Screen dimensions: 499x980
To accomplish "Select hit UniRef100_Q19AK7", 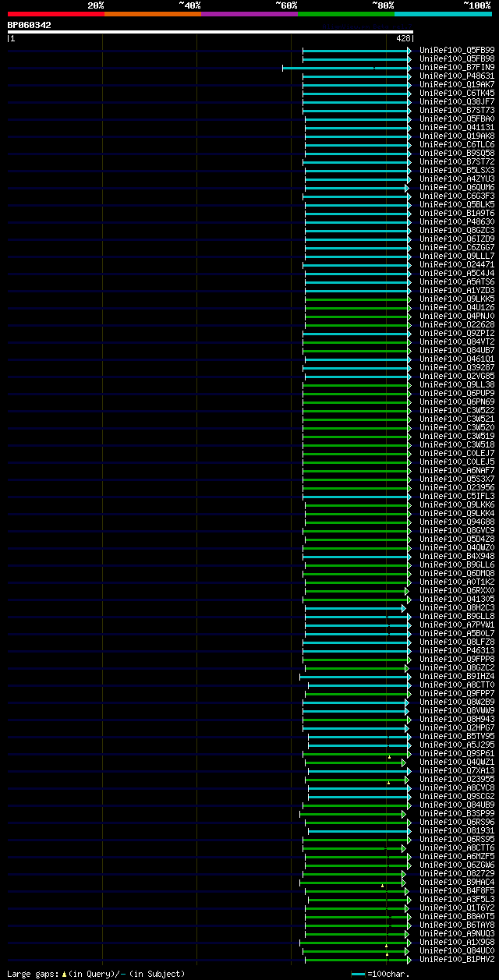I will tap(457, 85).
